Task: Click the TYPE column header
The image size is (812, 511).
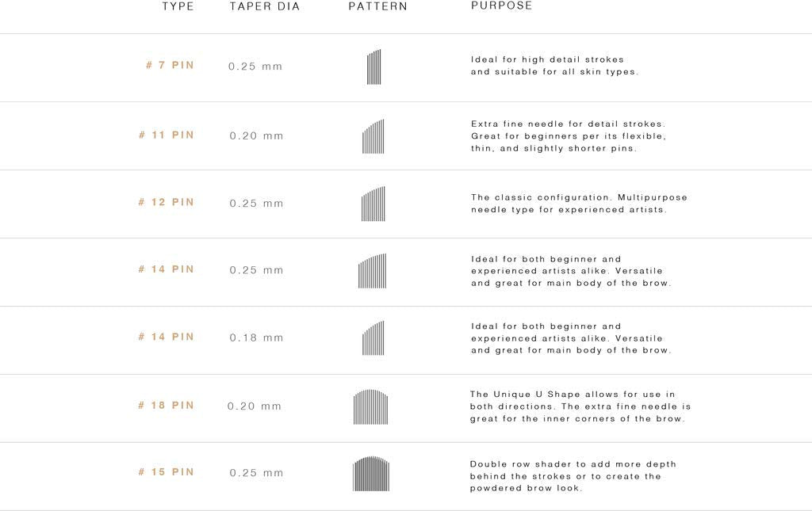Action: (178, 6)
